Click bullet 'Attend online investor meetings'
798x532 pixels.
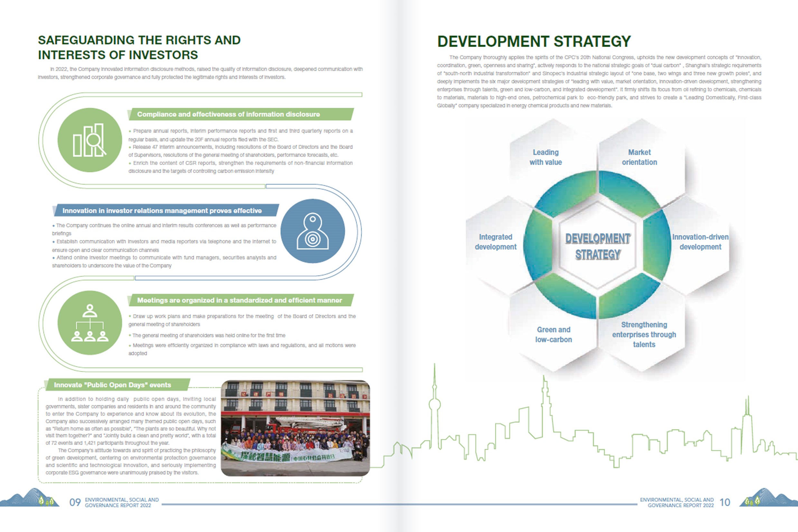point(164,261)
